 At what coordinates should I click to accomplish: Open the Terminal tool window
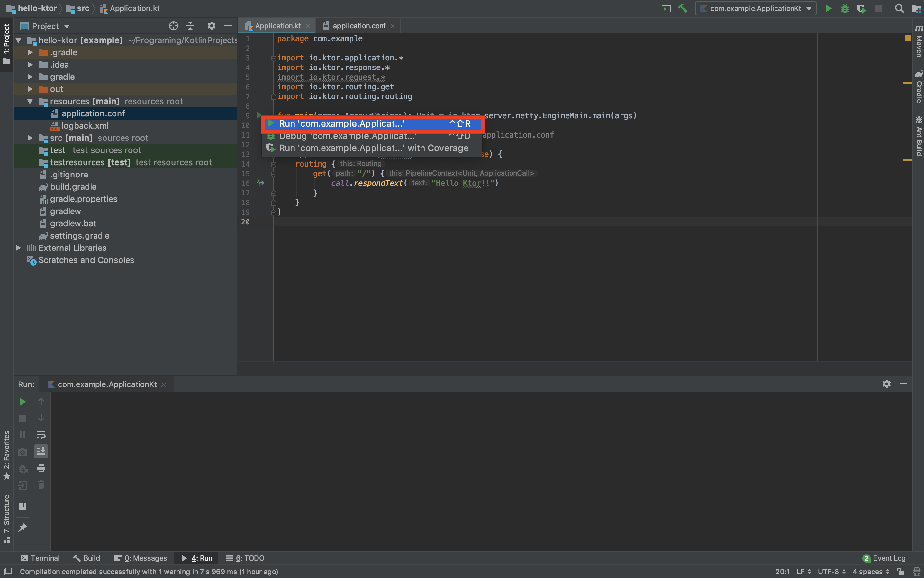click(40, 558)
